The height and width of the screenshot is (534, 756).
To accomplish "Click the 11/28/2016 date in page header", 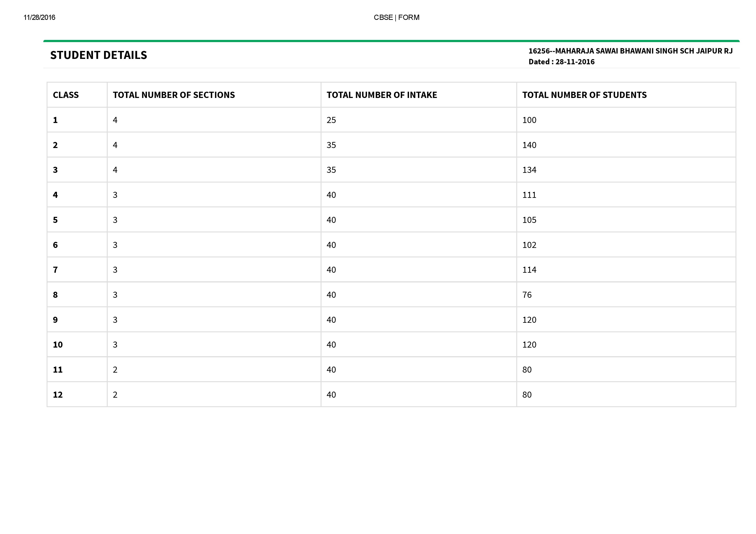I will pos(39,17).
